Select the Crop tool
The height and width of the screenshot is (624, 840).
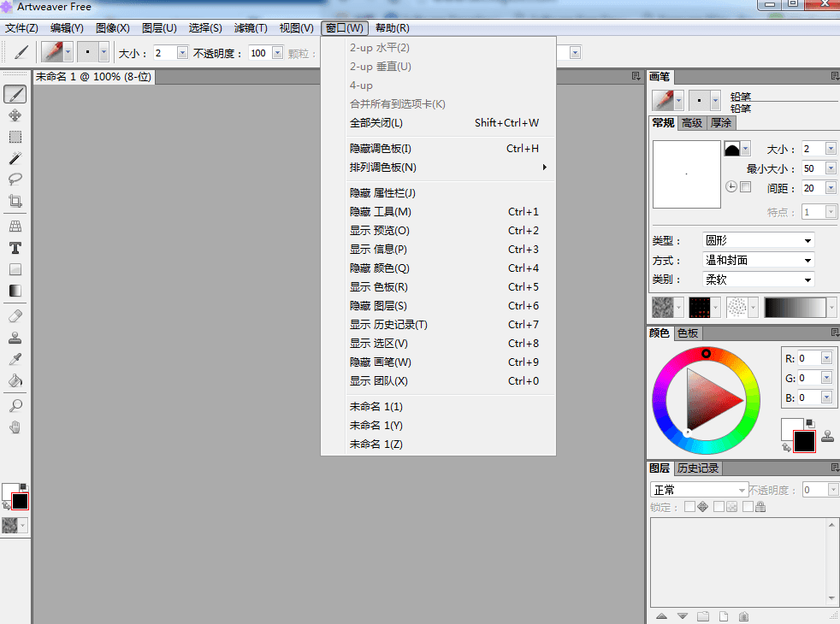[x=15, y=201]
